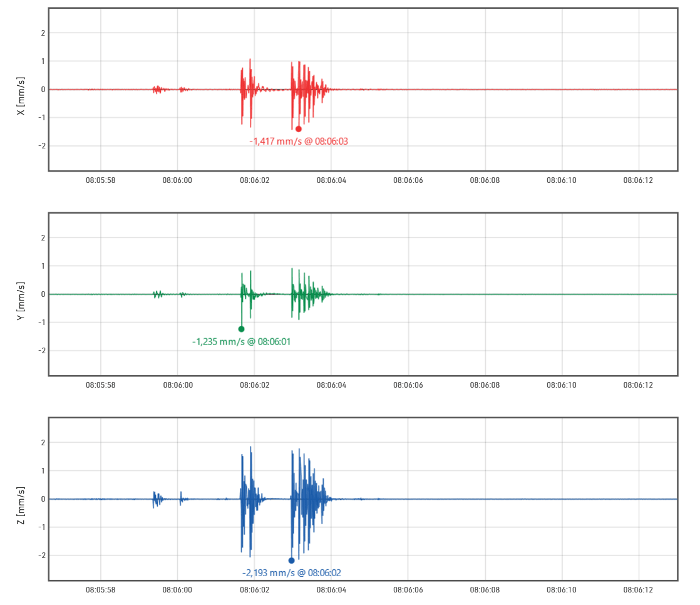Image resolution: width=700 pixels, height=605 pixels.
Task: Click 08:06:00 time tick under Z chart
Action: point(177,590)
